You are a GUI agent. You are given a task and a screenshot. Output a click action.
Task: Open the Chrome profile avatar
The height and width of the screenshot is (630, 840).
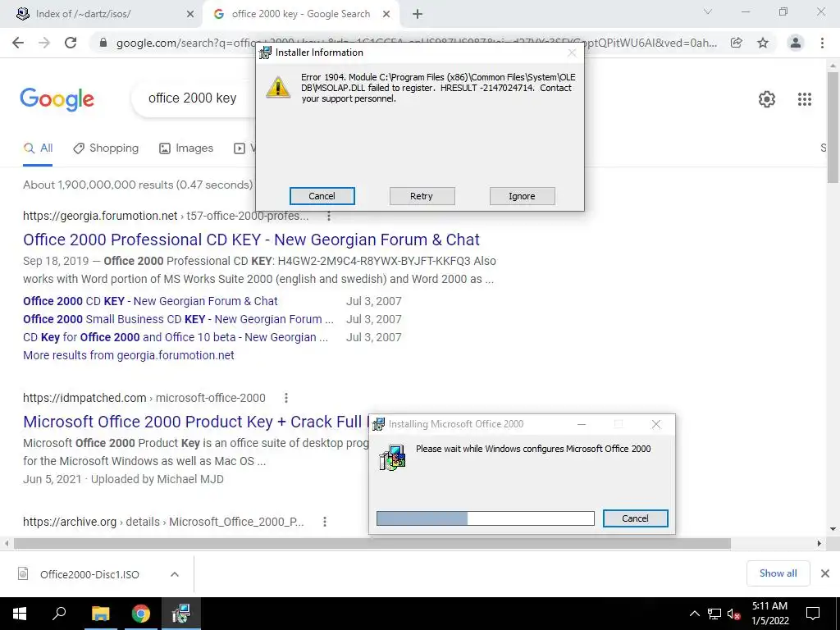pos(796,43)
